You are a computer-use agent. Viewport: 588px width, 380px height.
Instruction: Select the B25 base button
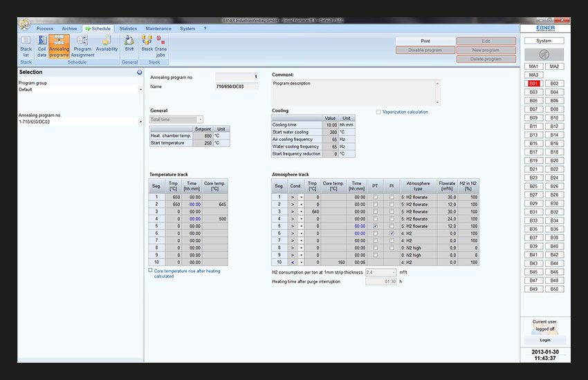click(x=533, y=186)
